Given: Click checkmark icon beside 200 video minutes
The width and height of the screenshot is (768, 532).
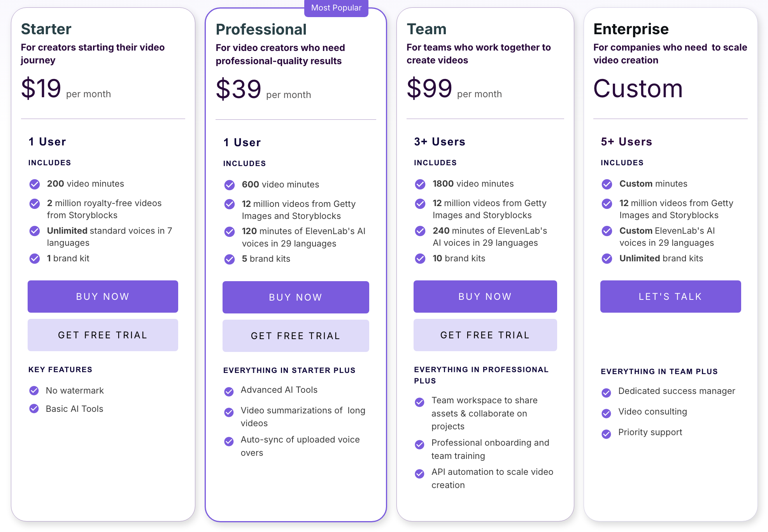Looking at the screenshot, I should click(x=35, y=184).
